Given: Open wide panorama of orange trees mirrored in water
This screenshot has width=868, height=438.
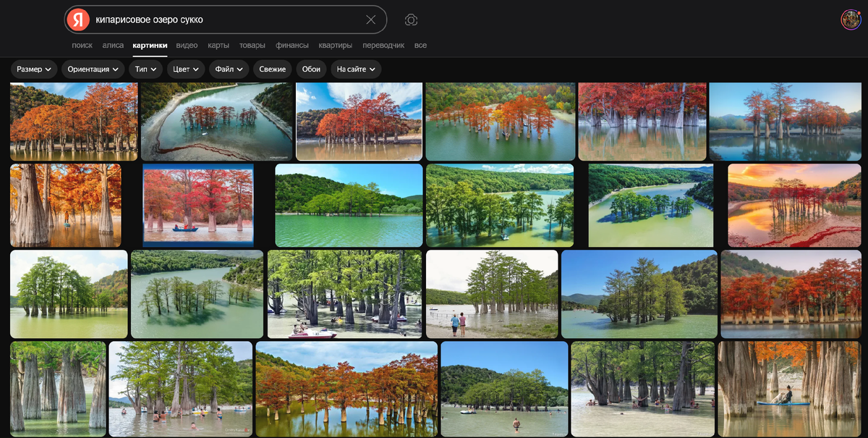Looking at the screenshot, I should pyautogui.click(x=346, y=389).
